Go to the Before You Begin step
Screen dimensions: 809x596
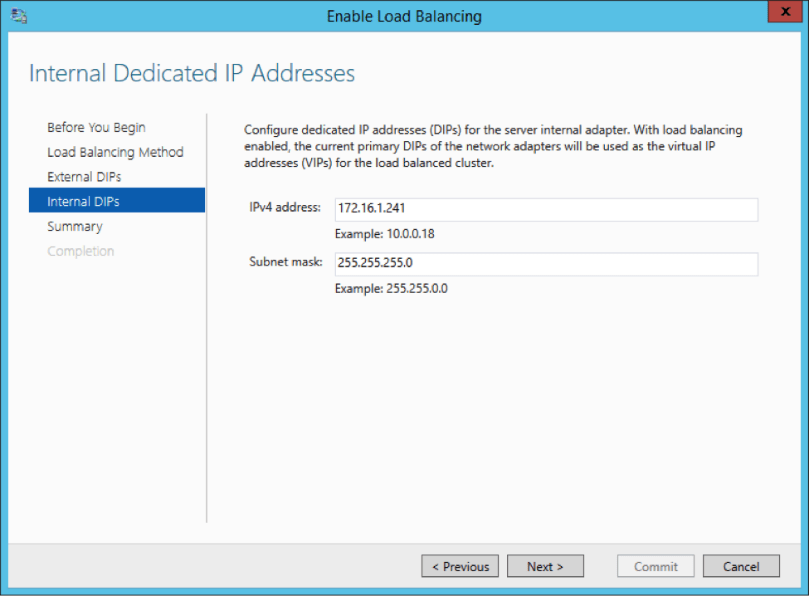click(x=96, y=128)
